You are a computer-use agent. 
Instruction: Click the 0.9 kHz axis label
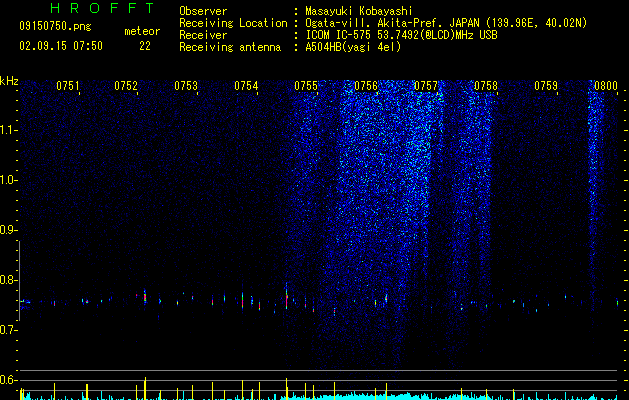8,230
